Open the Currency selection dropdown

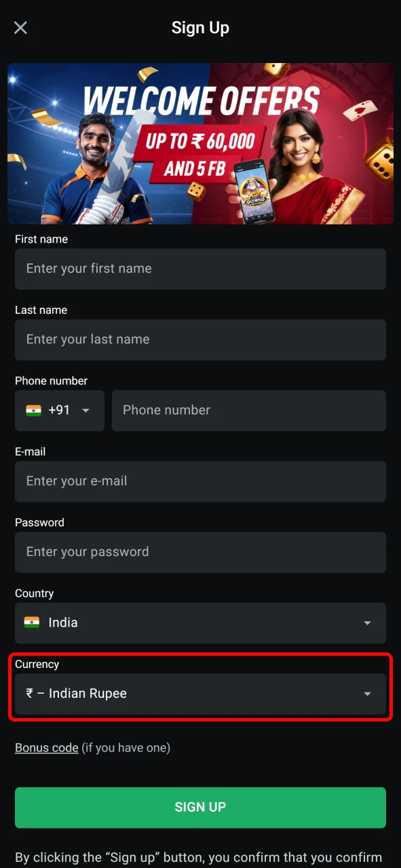coord(200,693)
